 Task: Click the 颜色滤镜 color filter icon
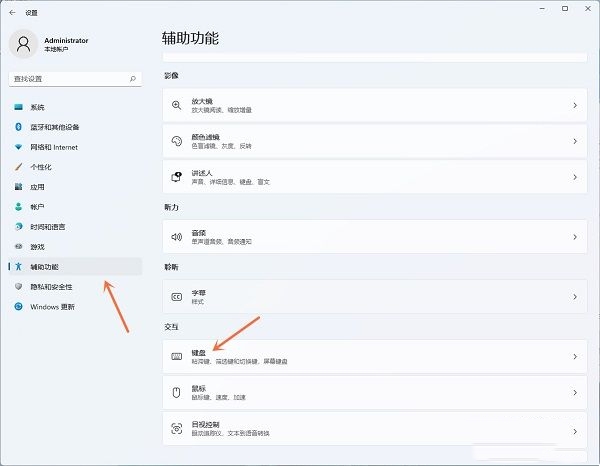point(176,140)
